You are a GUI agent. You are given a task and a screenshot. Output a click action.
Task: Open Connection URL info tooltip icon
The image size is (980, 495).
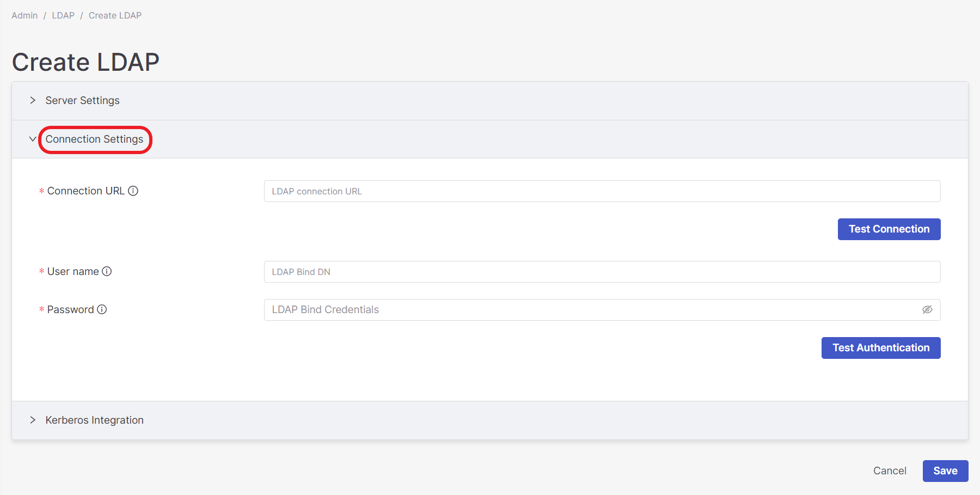[133, 191]
